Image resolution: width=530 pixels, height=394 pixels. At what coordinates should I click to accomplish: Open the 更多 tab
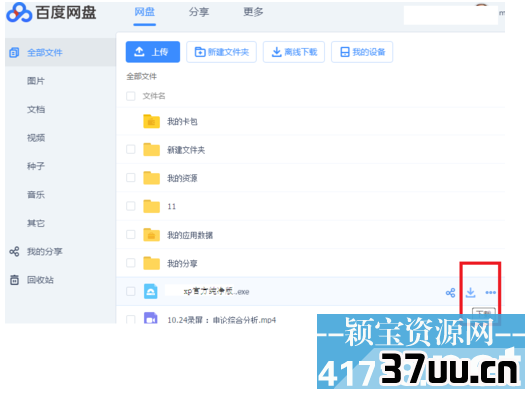253,12
